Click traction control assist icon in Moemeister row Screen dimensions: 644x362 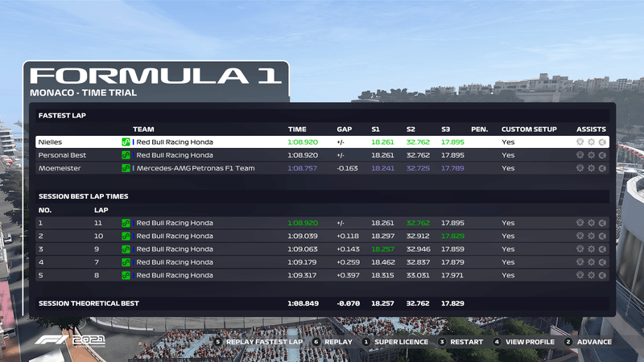[580, 168]
